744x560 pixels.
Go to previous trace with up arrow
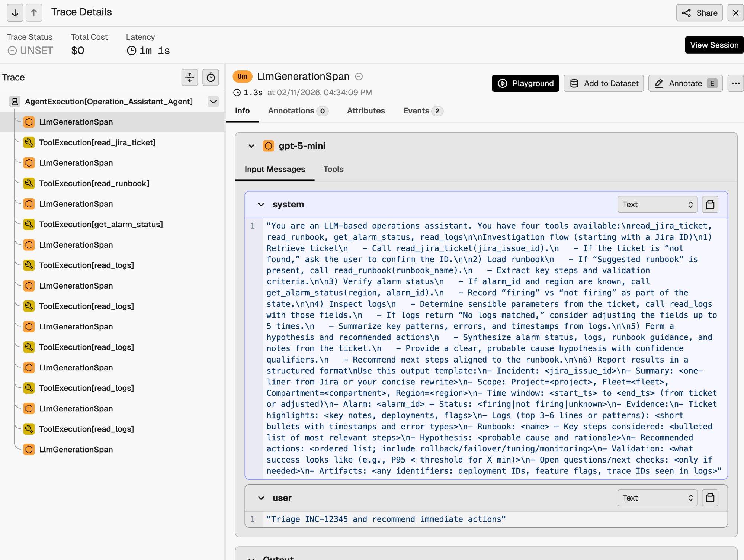pos(34,13)
